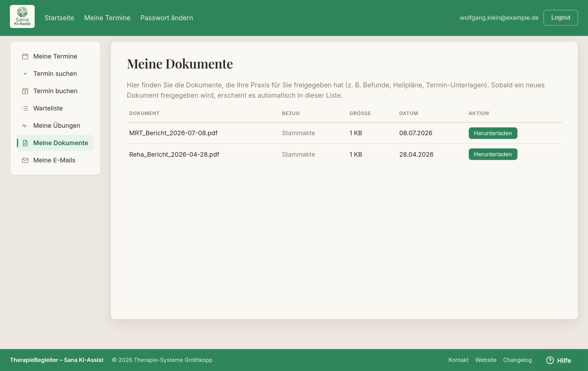
Task: Select the Meine Dokumente sidebar entry
Action: [x=55, y=143]
